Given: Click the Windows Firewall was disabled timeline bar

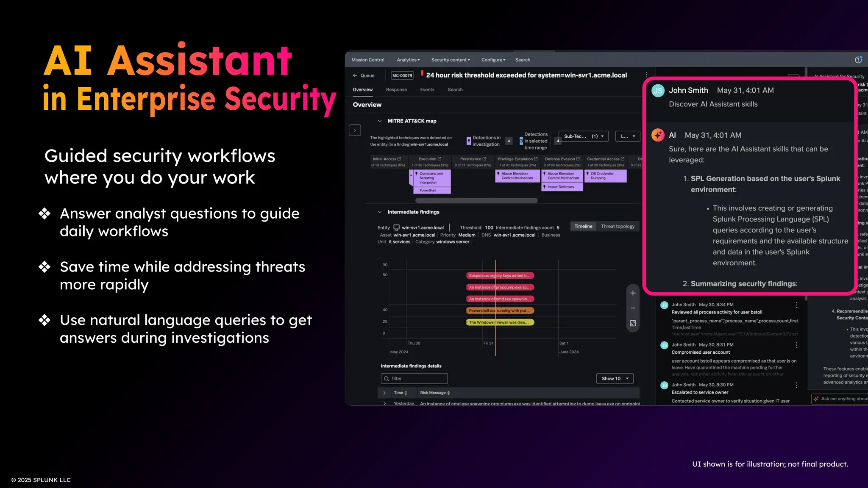Looking at the screenshot, I should click(500, 322).
